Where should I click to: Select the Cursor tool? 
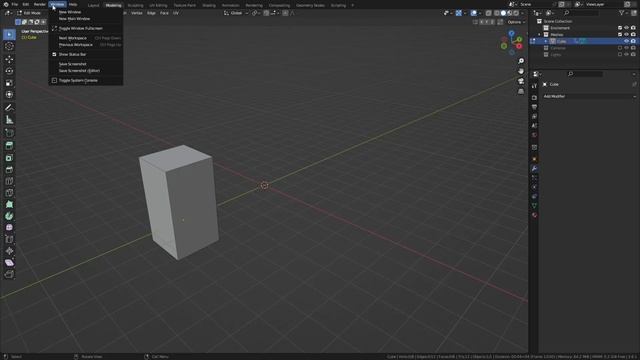tap(9, 47)
